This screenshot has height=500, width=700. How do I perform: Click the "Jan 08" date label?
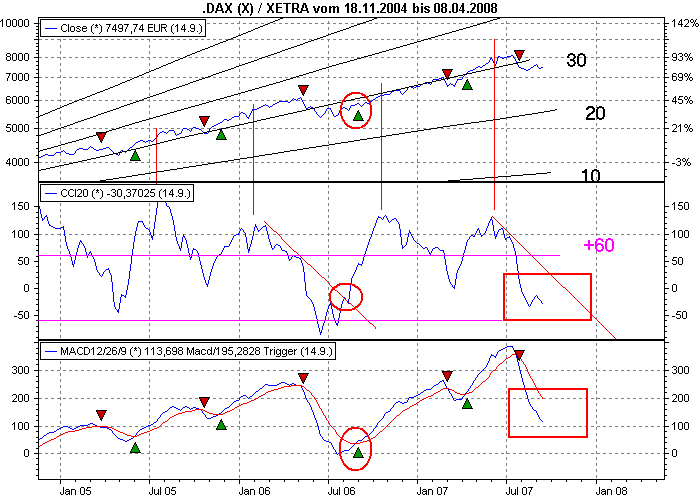pos(611,491)
